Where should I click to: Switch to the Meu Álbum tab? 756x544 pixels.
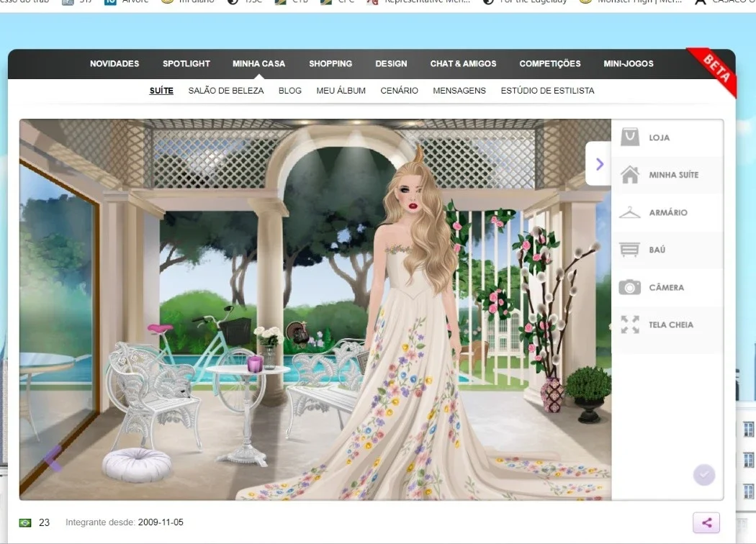coord(341,91)
